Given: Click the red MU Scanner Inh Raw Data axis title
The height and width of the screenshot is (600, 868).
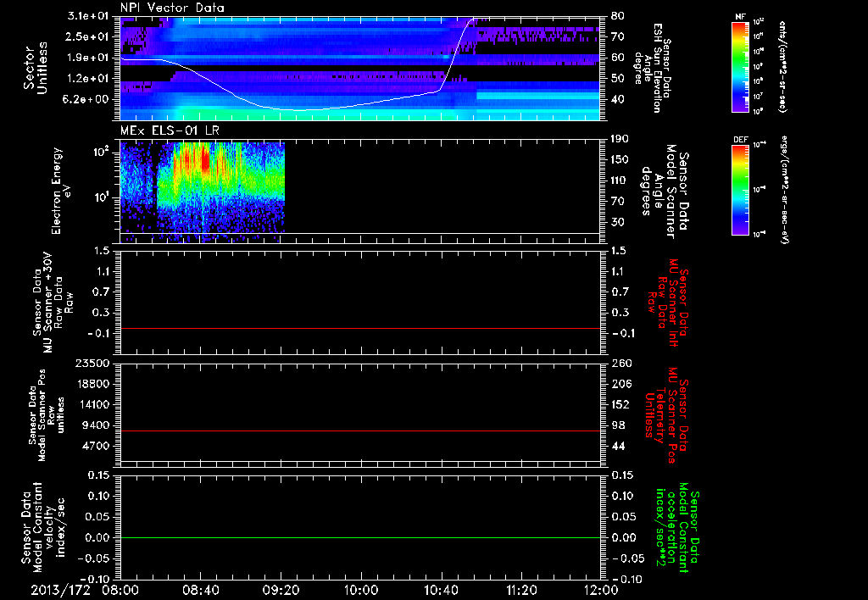Looking at the screenshot, I should [669, 303].
